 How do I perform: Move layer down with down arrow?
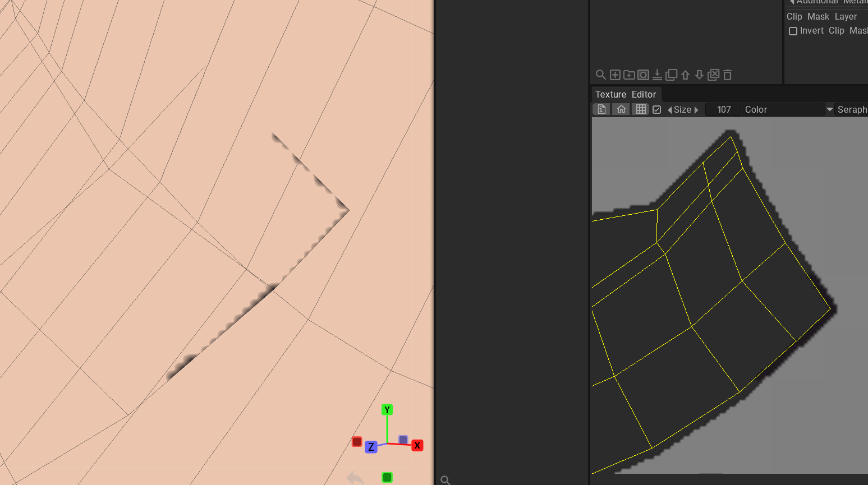699,75
